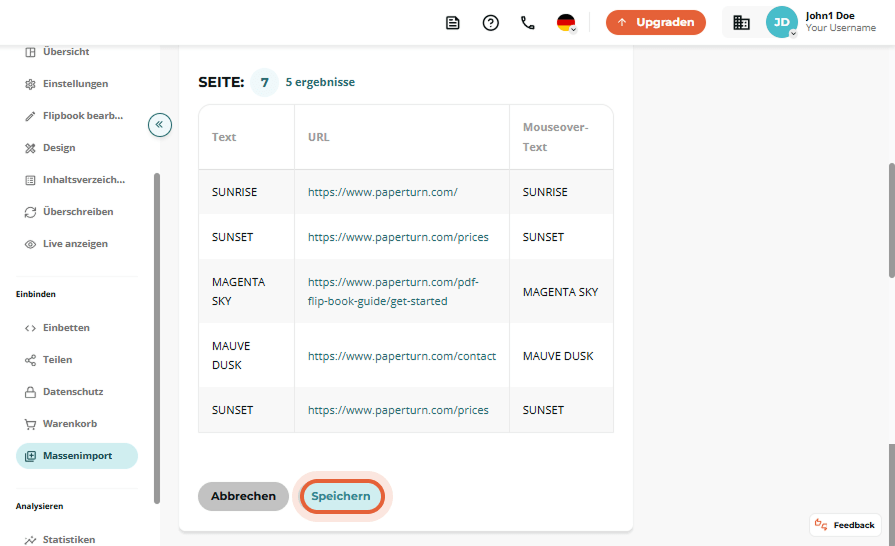The width and height of the screenshot is (895, 546).
Task: Open the help question mark icon
Action: (490, 23)
